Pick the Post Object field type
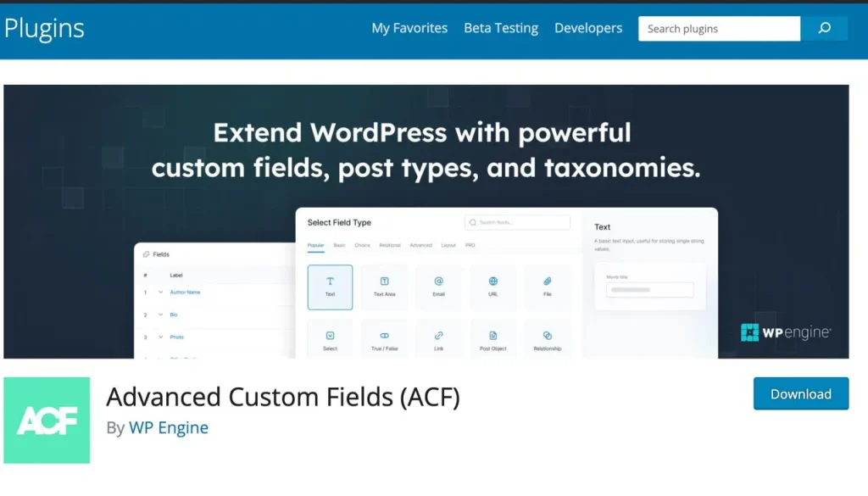The height and width of the screenshot is (496, 868). [x=492, y=339]
